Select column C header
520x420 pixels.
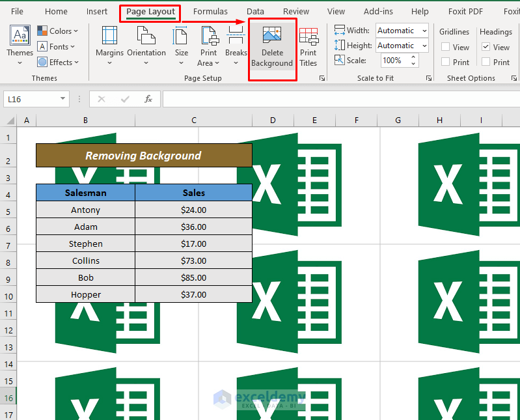(x=194, y=120)
